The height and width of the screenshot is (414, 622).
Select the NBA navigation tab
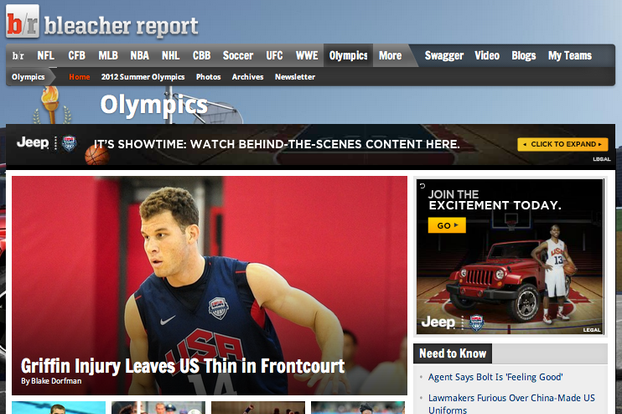140,56
